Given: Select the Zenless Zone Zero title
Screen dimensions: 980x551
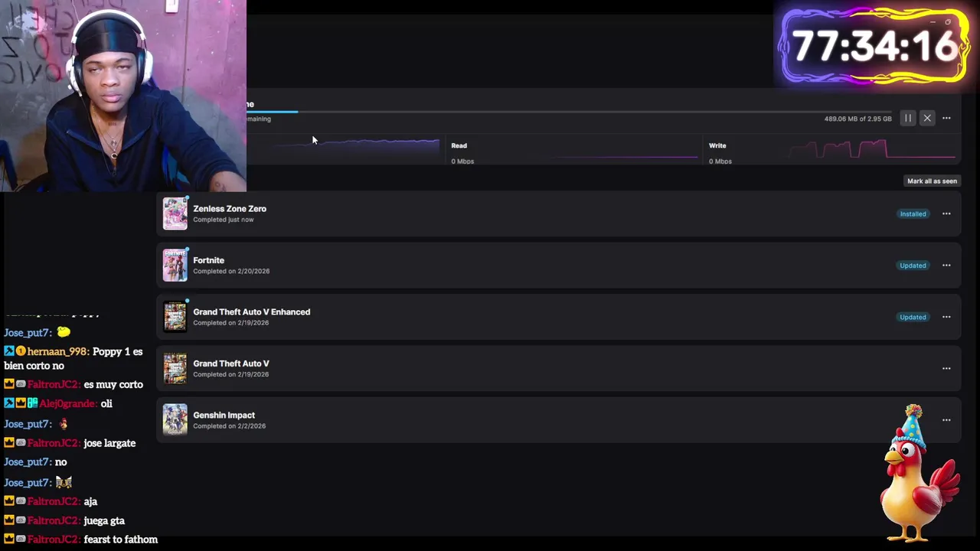Looking at the screenshot, I should tap(230, 209).
